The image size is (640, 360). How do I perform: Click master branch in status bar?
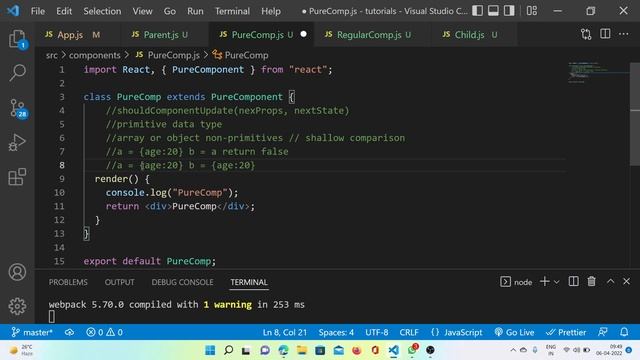pos(32,332)
